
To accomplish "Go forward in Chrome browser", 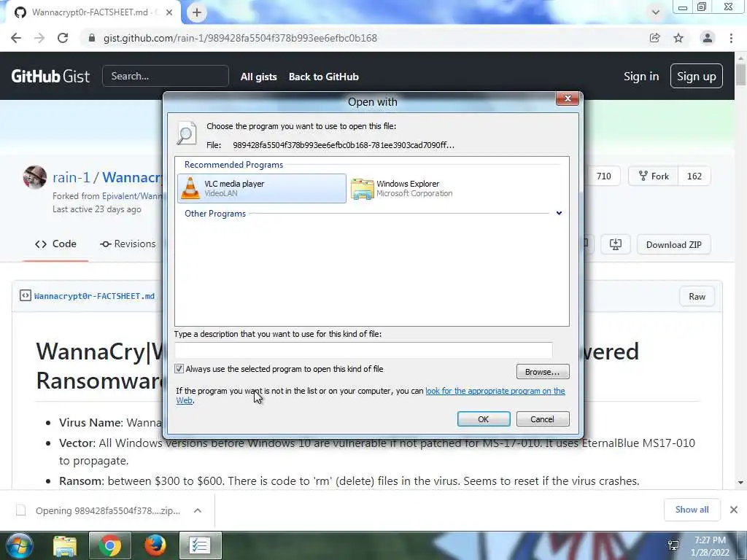I will click(x=39, y=38).
